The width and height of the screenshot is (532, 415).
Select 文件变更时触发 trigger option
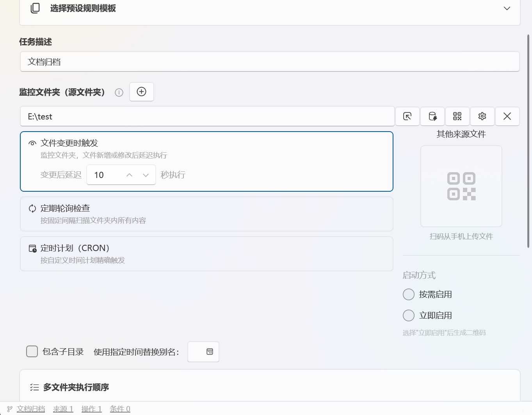[206, 162]
